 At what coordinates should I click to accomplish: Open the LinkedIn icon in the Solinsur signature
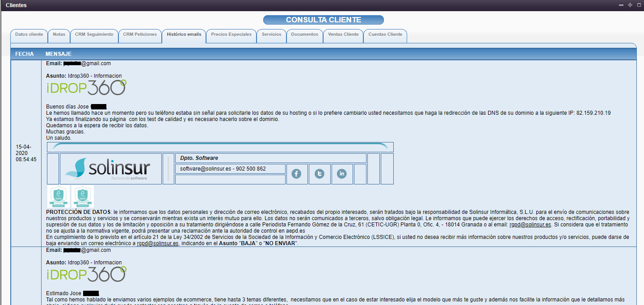pyautogui.click(x=342, y=174)
